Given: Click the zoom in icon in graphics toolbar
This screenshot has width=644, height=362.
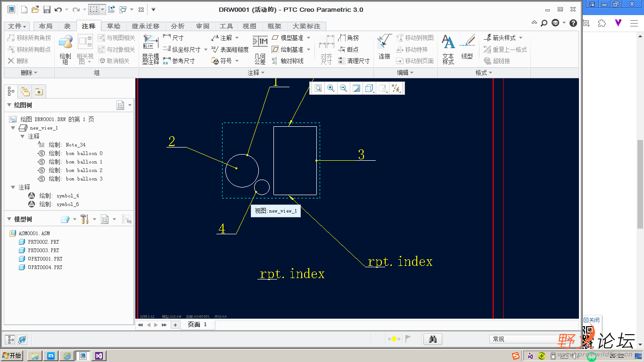Looking at the screenshot, I should coord(331,88).
